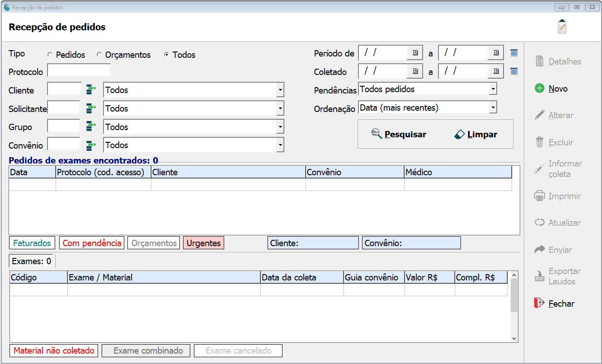Open the Solicitante lookup icon
The width and height of the screenshot is (602, 364).
point(91,108)
